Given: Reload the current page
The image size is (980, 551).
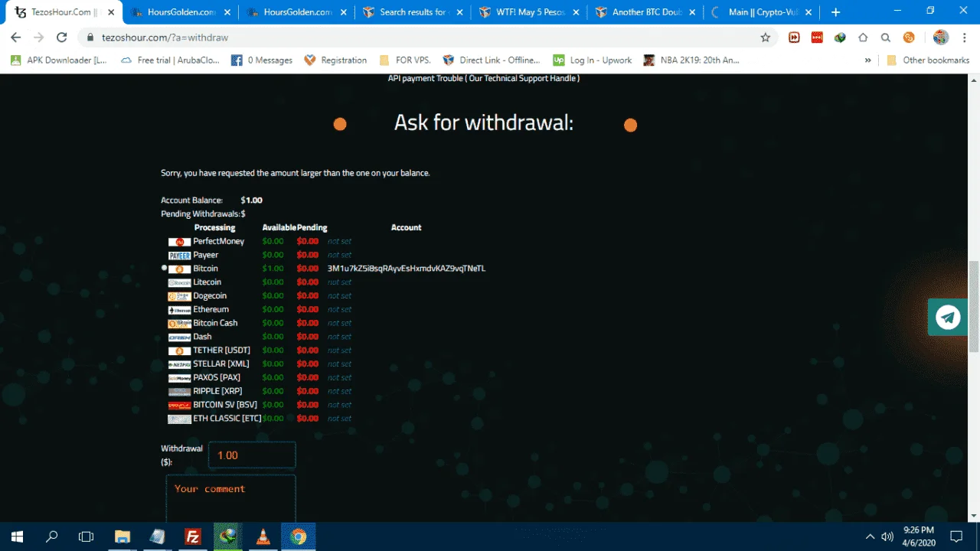Looking at the screenshot, I should click(x=62, y=37).
